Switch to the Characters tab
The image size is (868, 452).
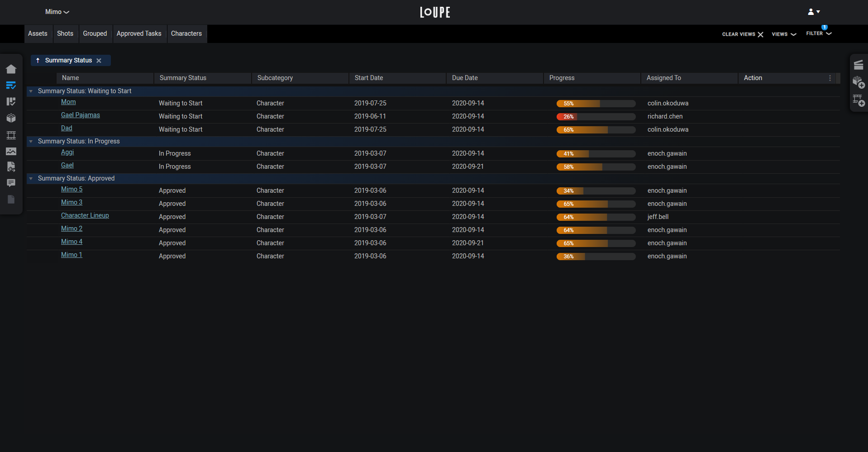pyautogui.click(x=186, y=33)
